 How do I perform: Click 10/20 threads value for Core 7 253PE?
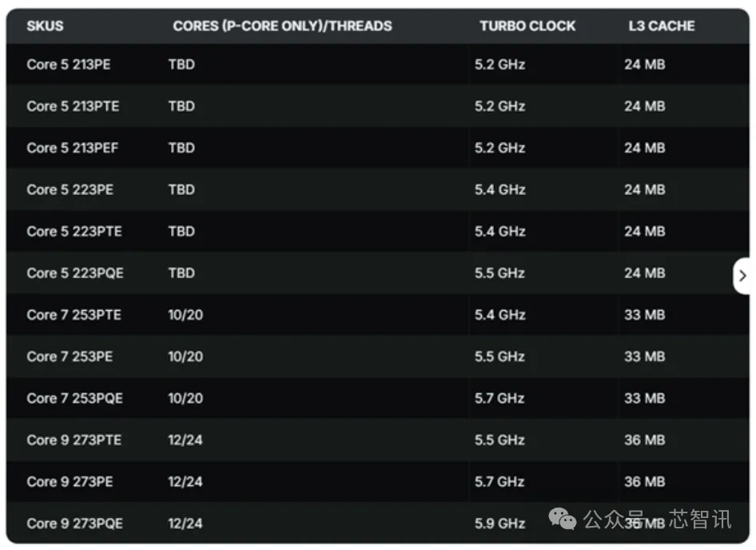coord(185,357)
